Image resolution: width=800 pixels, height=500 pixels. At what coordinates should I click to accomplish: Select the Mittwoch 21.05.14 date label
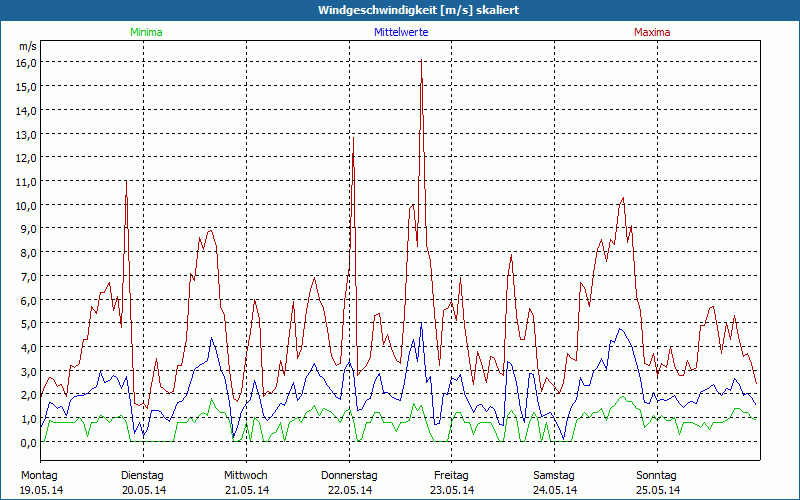(x=246, y=482)
